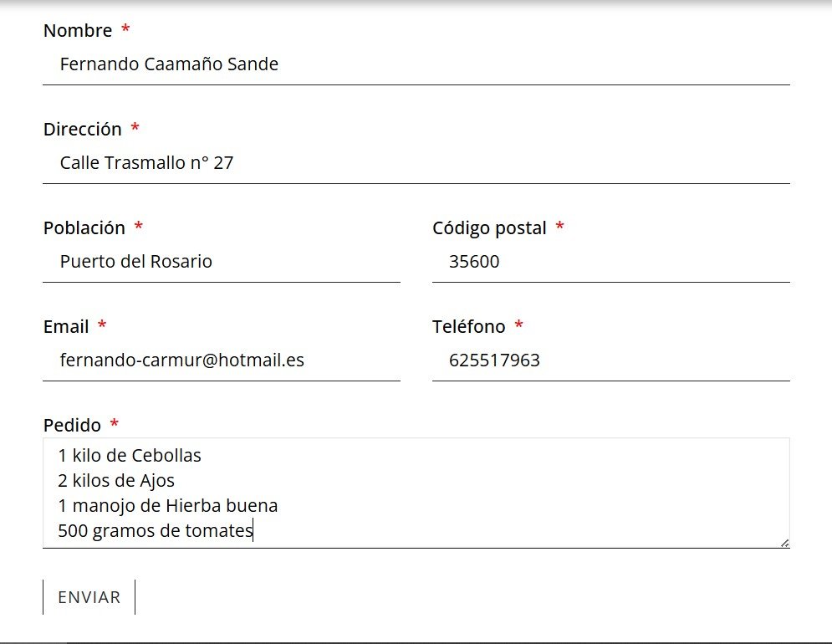Viewport: 832px width, 644px height.
Task: Click the Código postal label
Action: pos(489,228)
